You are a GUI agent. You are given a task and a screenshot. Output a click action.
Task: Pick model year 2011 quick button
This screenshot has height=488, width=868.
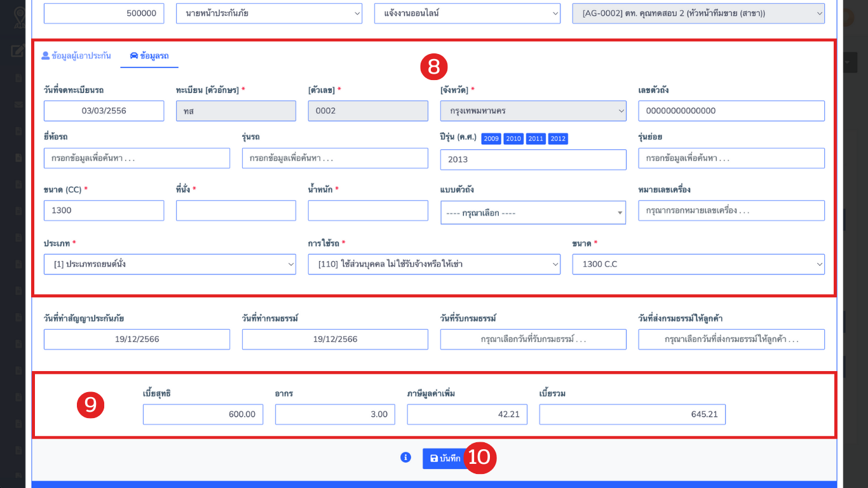click(x=536, y=139)
